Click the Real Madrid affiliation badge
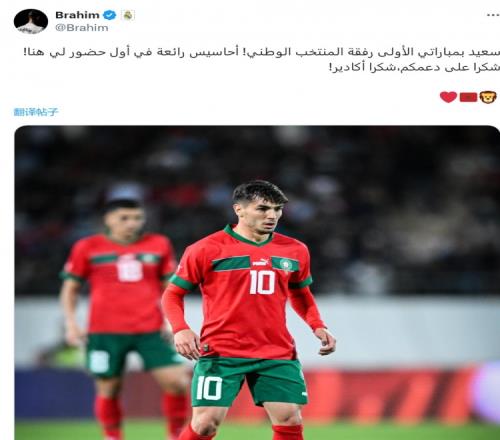Screen dimensions: 500x440 click(128, 15)
